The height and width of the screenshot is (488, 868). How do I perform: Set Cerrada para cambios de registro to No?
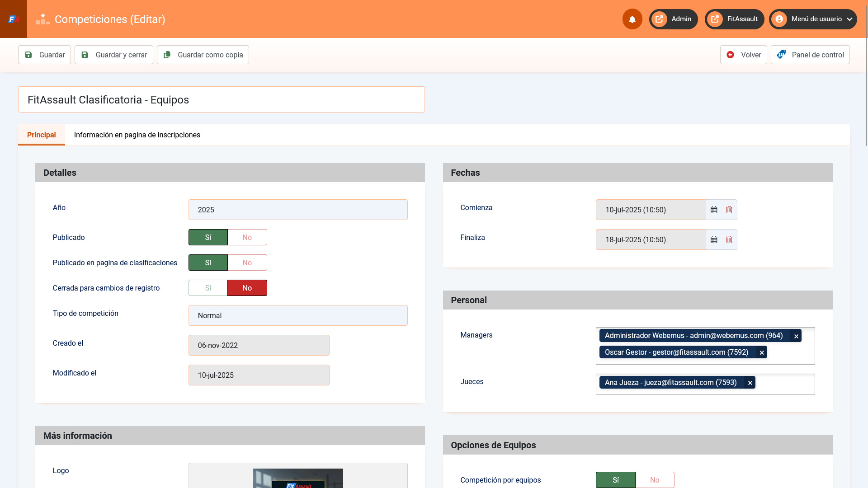click(x=247, y=288)
